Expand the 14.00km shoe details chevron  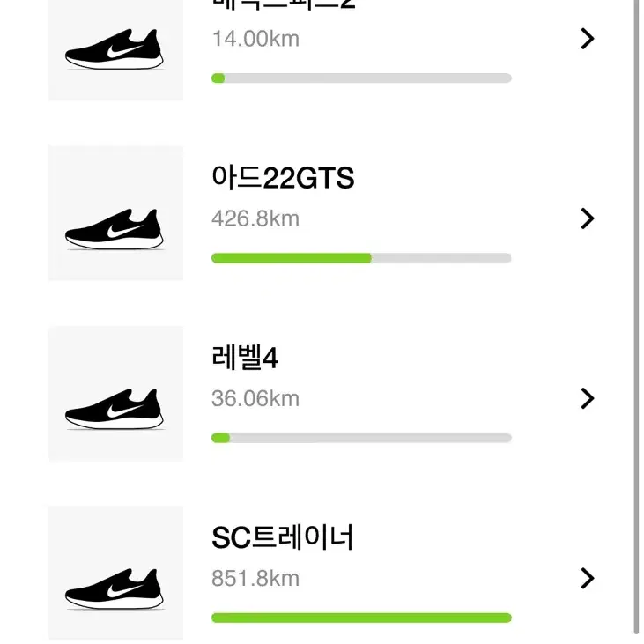coord(588,39)
